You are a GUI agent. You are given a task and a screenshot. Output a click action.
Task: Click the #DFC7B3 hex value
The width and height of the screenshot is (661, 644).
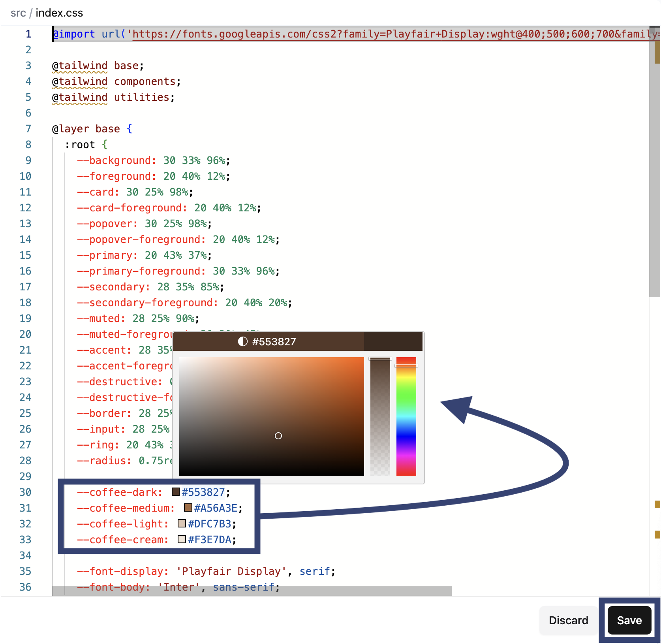210,524
